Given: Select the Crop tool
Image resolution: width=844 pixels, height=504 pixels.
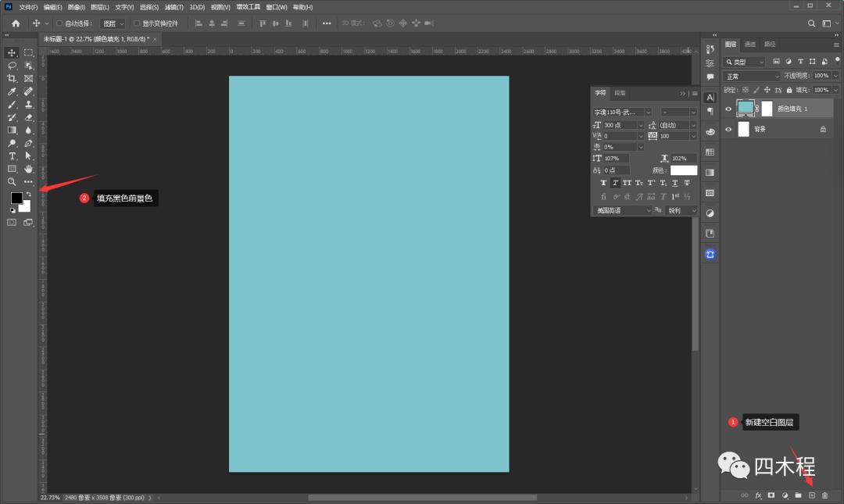Looking at the screenshot, I should coord(12,78).
